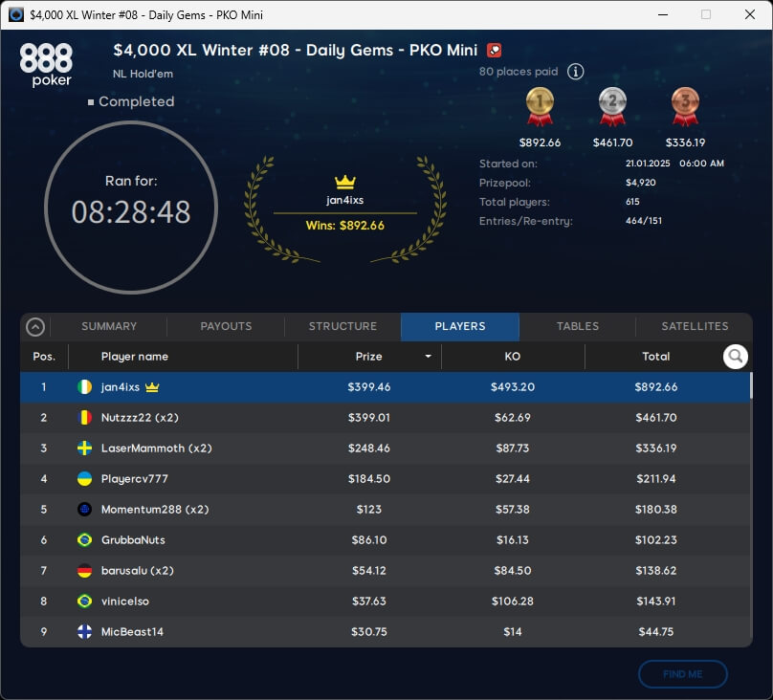The height and width of the screenshot is (700, 773).
Task: Sort by the Total column header
Action: (x=655, y=356)
